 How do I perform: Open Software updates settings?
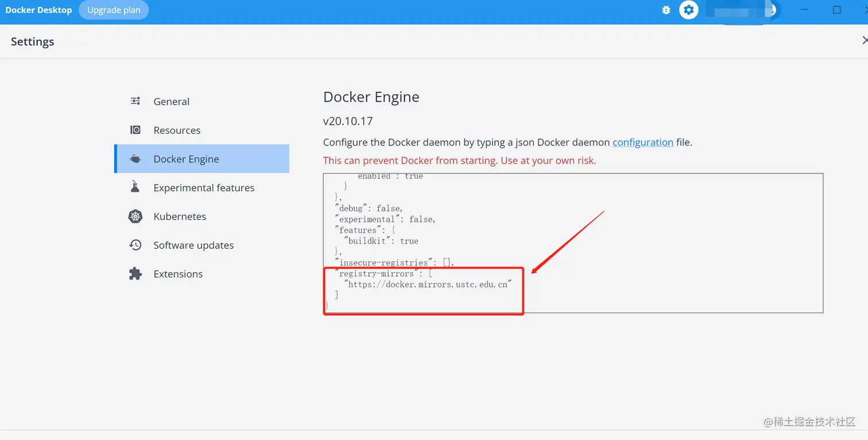201,245
